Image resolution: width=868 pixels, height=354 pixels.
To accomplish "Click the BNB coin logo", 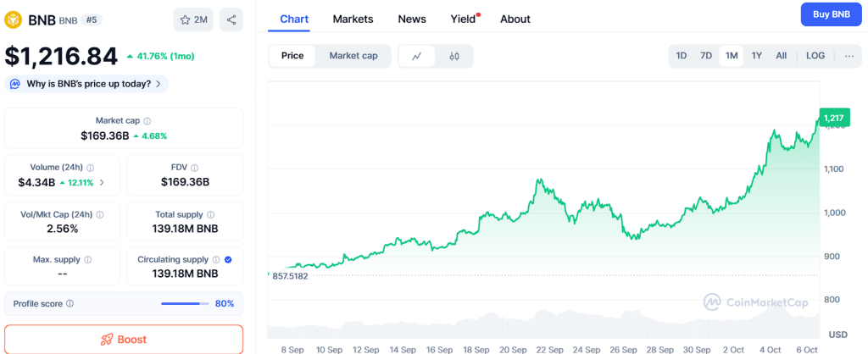I will pyautogui.click(x=13, y=19).
